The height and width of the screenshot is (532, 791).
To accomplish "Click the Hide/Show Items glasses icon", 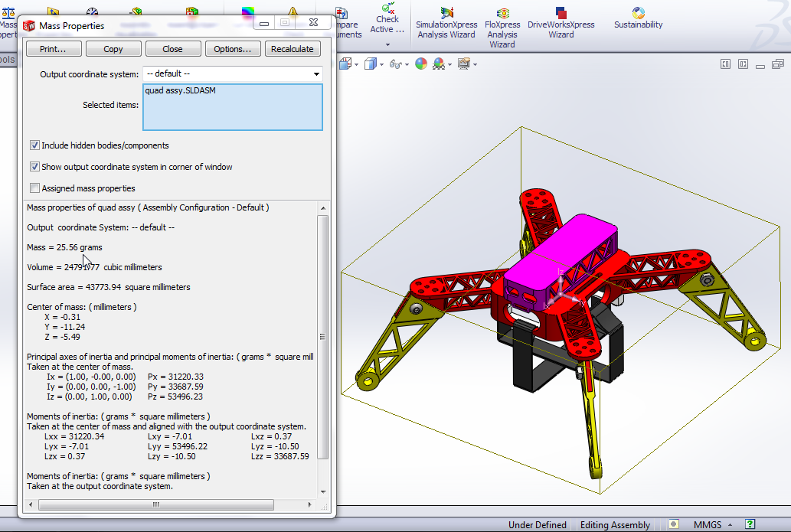I will point(396,64).
